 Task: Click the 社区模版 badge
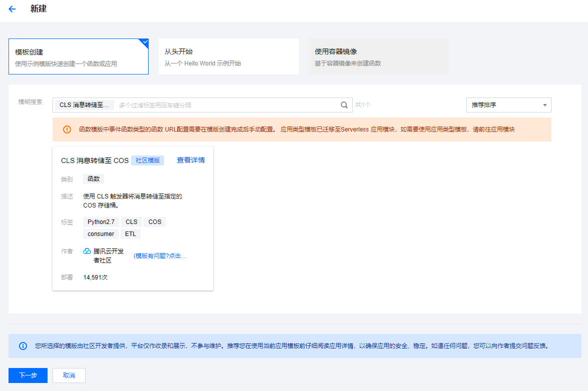click(148, 160)
